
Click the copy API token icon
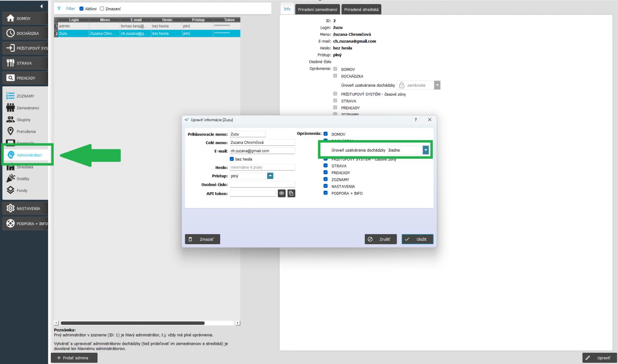(291, 193)
